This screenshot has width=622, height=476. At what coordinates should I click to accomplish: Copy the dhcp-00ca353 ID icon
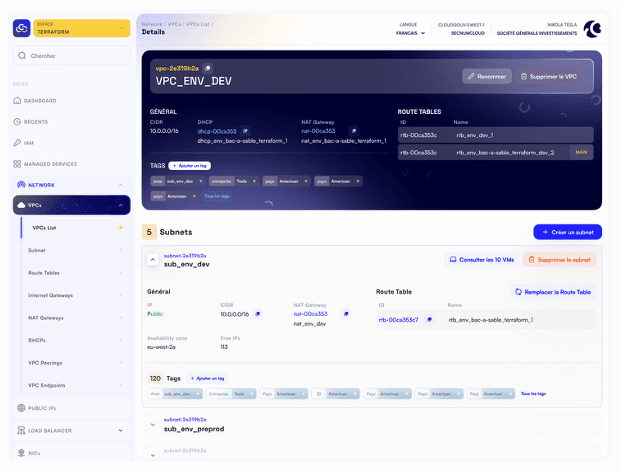click(x=245, y=131)
